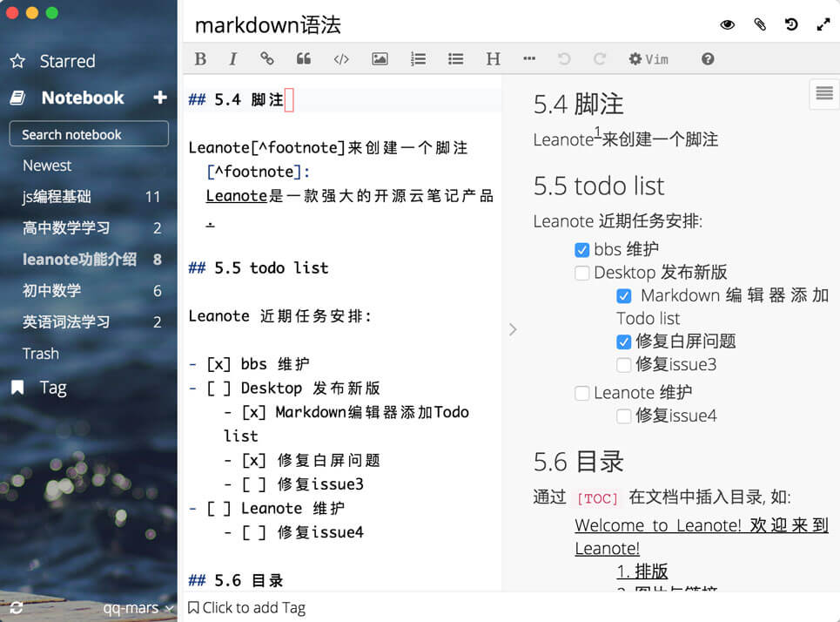This screenshot has height=622, width=840.
Task: Insert a blockquote with the quote icon
Action: [304, 59]
